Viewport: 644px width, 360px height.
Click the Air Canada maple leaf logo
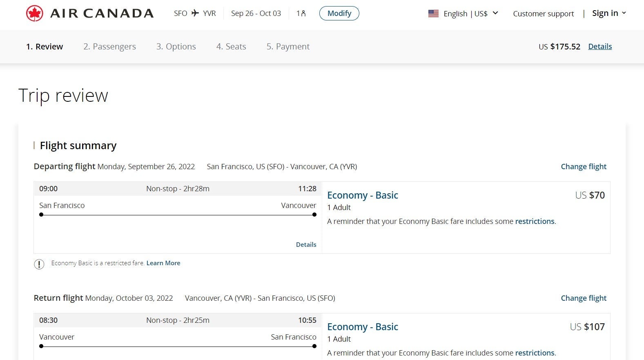[35, 13]
